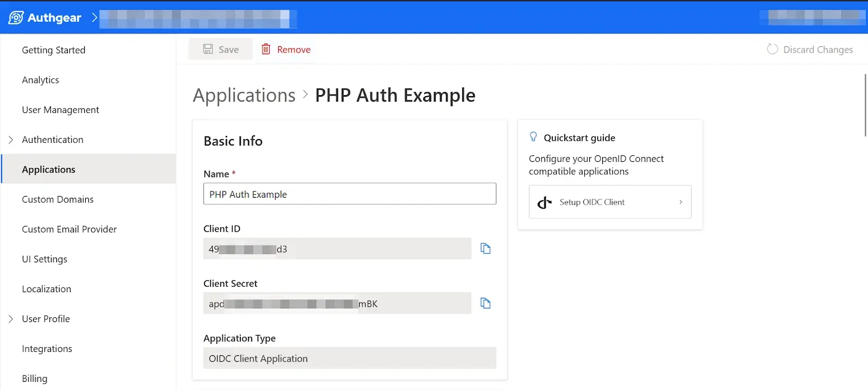This screenshot has height=390, width=868.
Task: Expand the User Profile sidebar section
Action: 11,319
